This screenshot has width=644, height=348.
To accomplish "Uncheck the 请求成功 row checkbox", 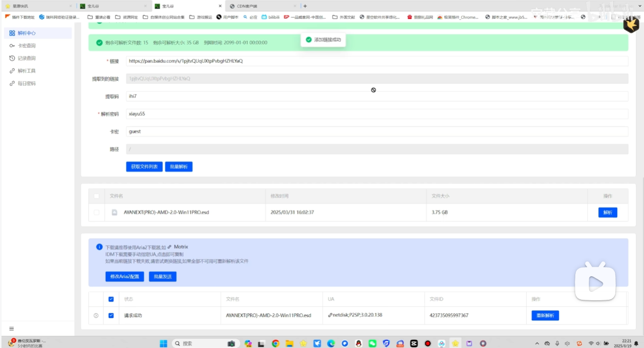I will (x=111, y=315).
